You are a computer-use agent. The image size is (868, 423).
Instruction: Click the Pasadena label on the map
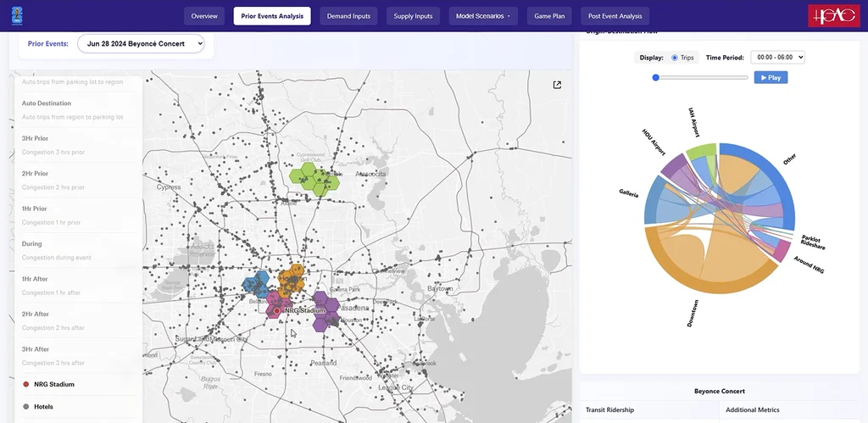tap(353, 308)
